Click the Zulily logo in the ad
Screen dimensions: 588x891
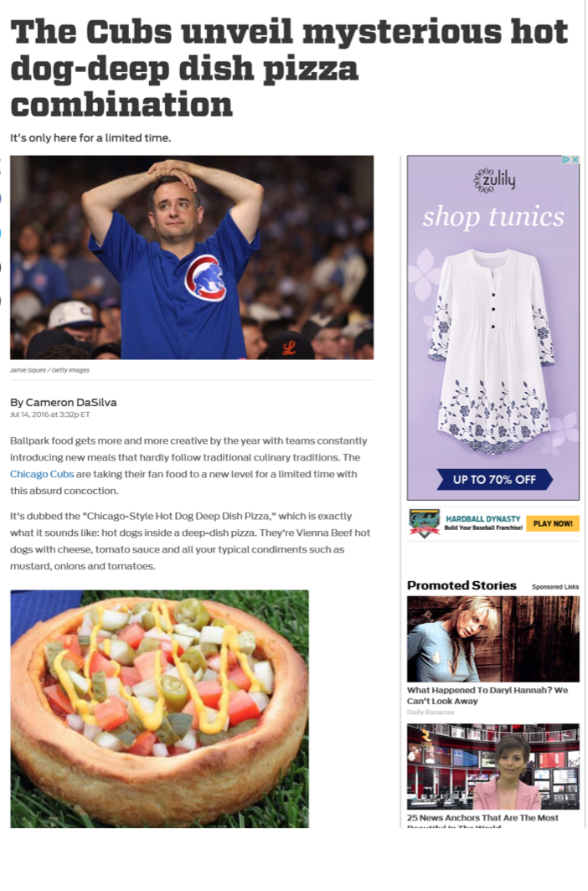pos(493,180)
